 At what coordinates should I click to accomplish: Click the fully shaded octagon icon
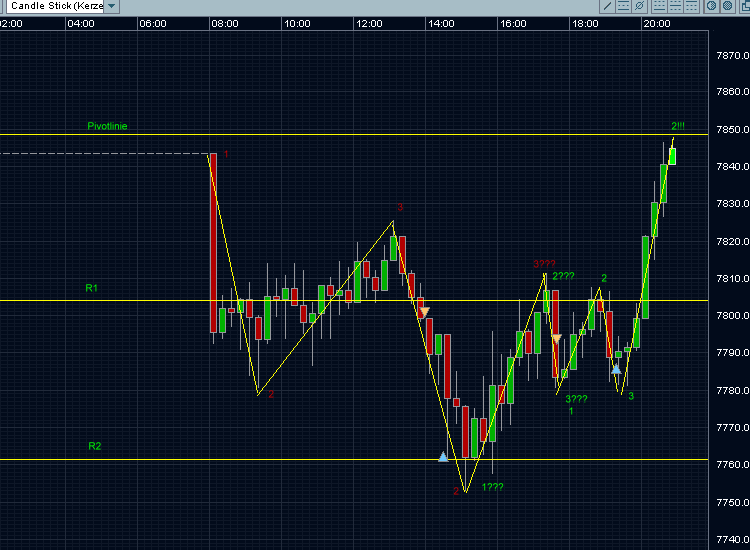[x=728, y=6]
